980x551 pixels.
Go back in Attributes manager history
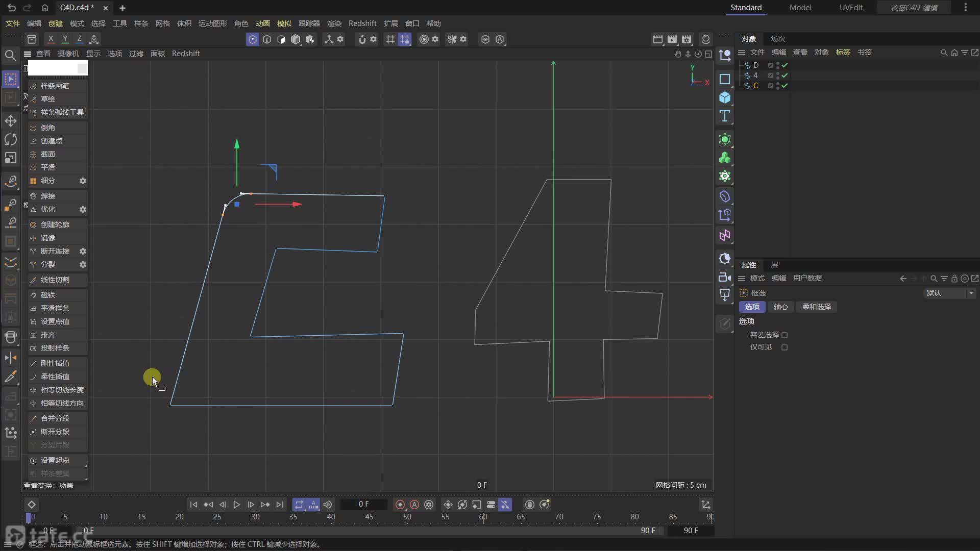[903, 279]
